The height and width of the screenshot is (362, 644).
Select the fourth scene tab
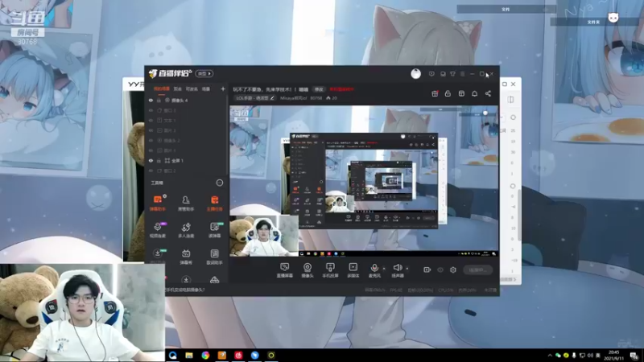(206, 88)
